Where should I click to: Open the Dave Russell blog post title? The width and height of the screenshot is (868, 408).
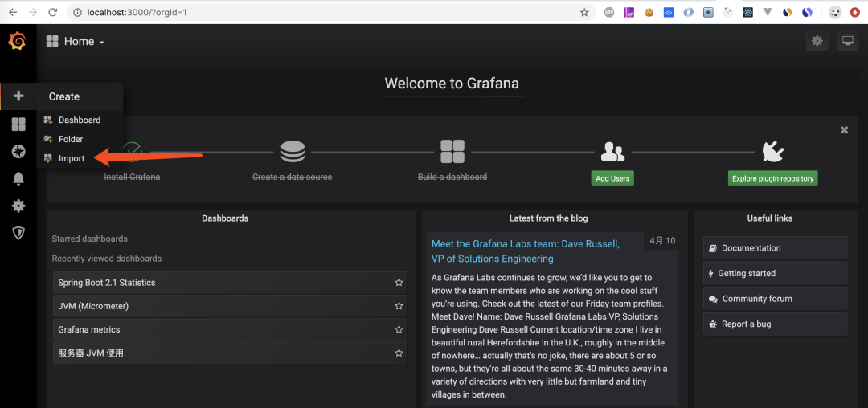[x=526, y=251]
